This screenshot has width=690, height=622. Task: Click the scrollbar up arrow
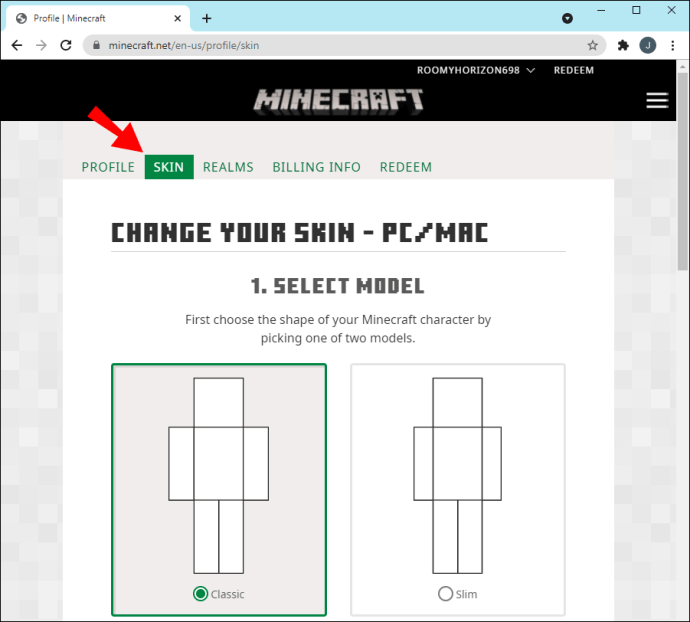coord(683,67)
